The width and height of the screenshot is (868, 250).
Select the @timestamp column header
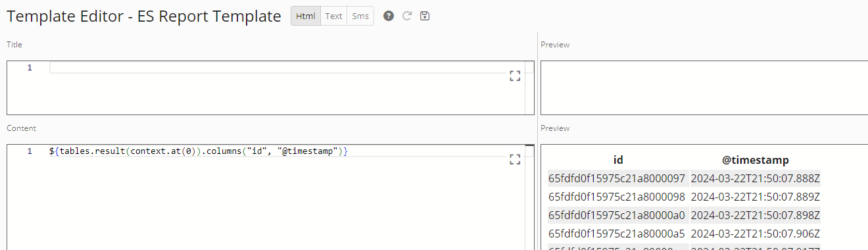tap(756, 160)
